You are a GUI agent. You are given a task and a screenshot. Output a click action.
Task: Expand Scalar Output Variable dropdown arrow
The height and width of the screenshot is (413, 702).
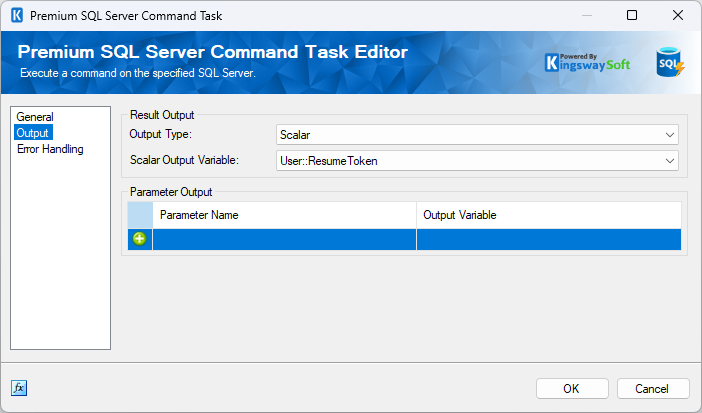pyautogui.click(x=669, y=161)
